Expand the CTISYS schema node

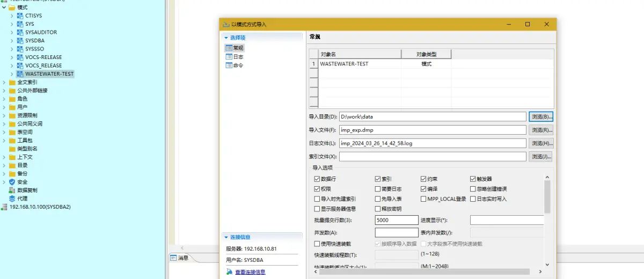tap(12, 16)
